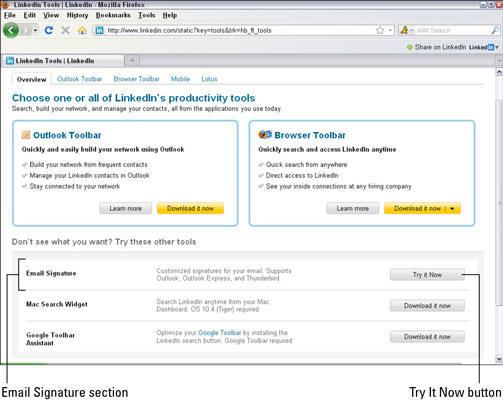
Task: Click the Firefox logo in title bar
Action: tap(5, 4)
